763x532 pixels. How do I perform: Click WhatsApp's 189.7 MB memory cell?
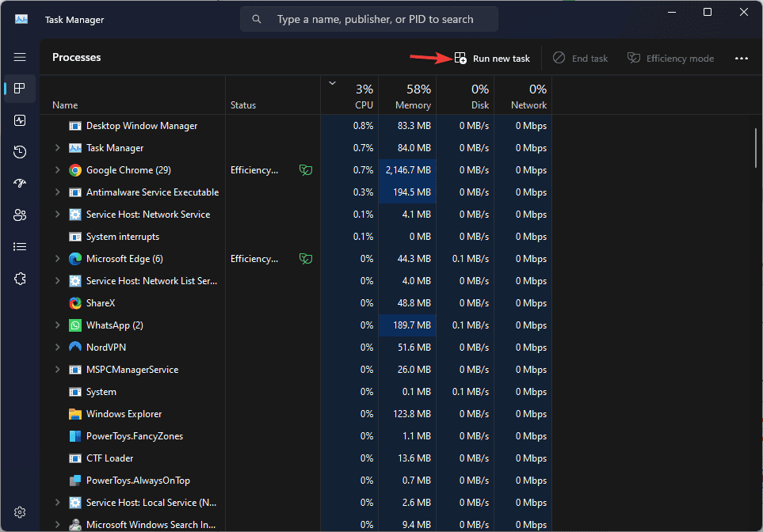coord(407,325)
